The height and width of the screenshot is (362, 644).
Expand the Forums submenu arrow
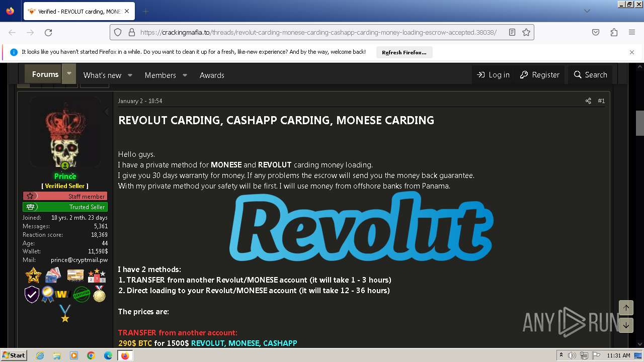[69, 74]
